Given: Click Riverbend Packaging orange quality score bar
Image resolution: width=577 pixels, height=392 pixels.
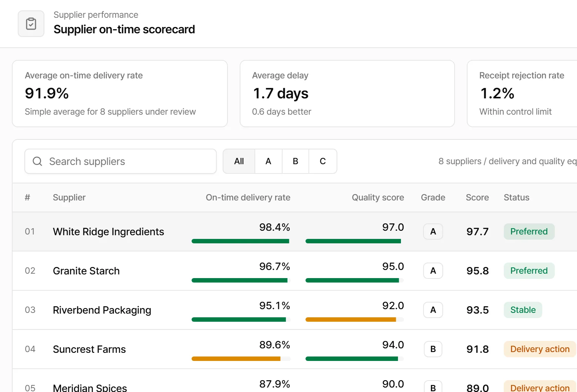Looking at the screenshot, I should pyautogui.click(x=351, y=320).
